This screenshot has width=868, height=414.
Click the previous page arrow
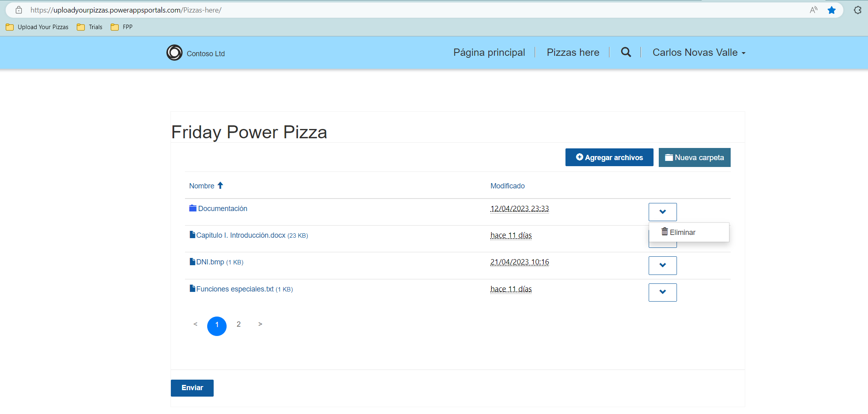pos(195,324)
